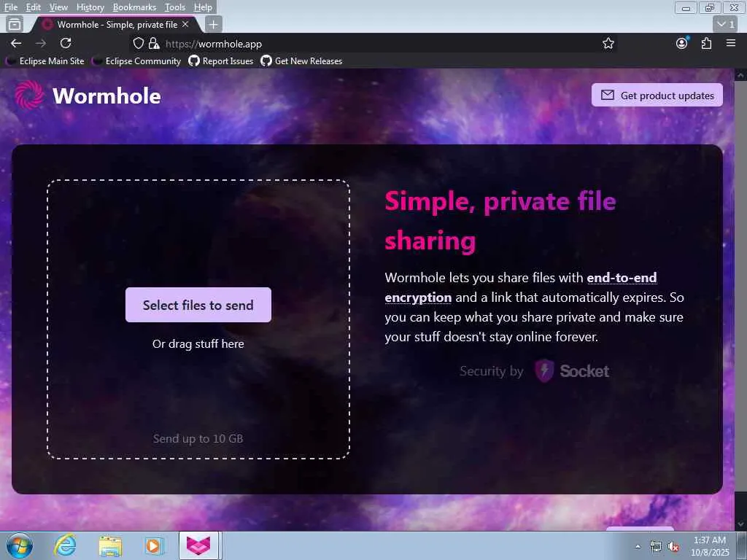Click the Wormhole spiral logo icon

[29, 95]
